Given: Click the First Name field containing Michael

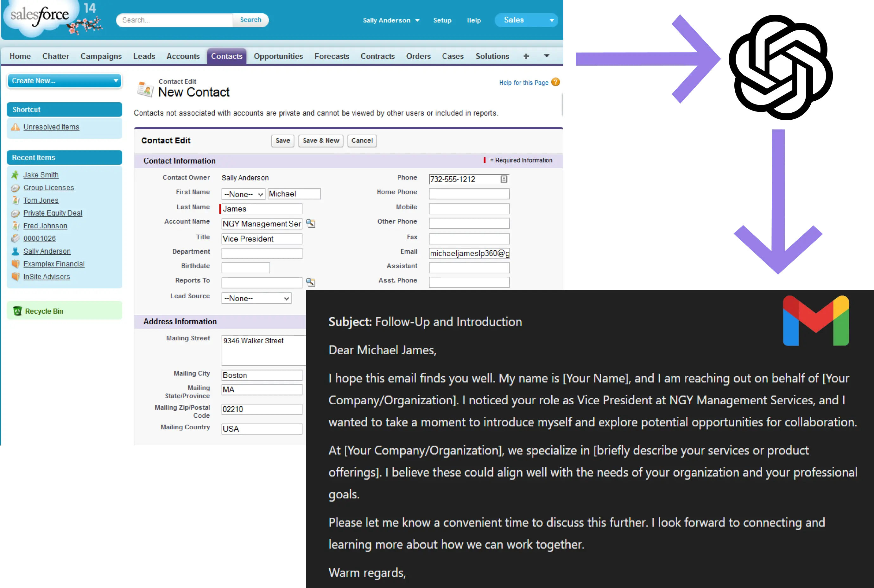Looking at the screenshot, I should 294,194.
